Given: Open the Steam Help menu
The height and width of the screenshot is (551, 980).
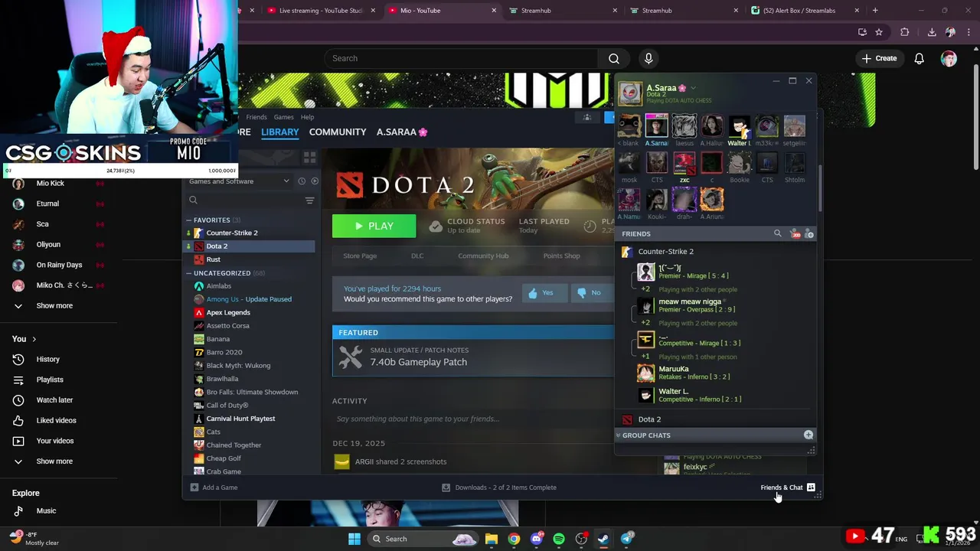Looking at the screenshot, I should pos(307,117).
